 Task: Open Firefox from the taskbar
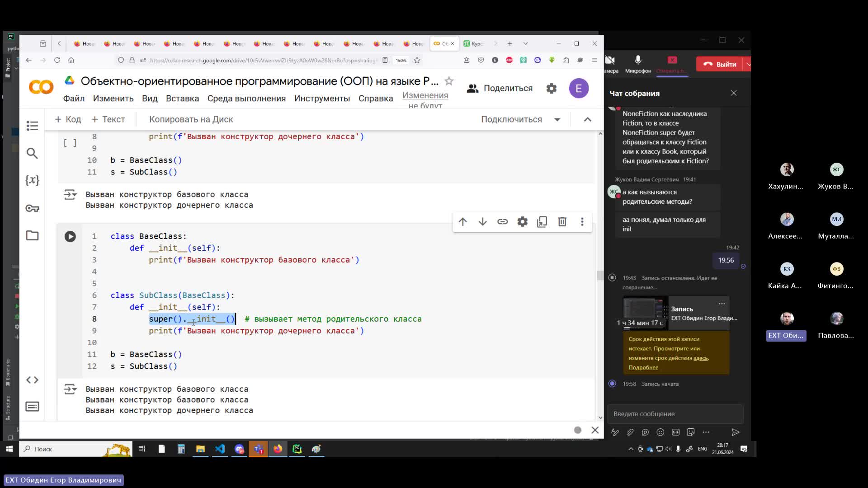278,449
